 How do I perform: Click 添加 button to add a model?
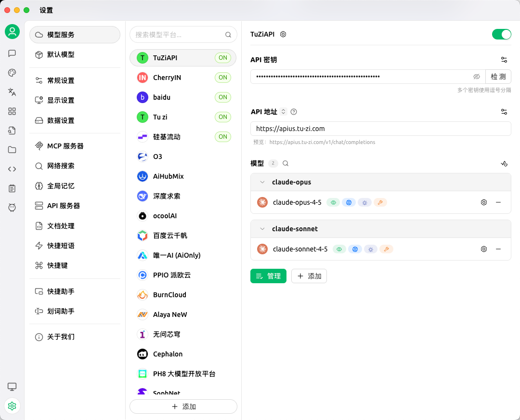pos(309,276)
